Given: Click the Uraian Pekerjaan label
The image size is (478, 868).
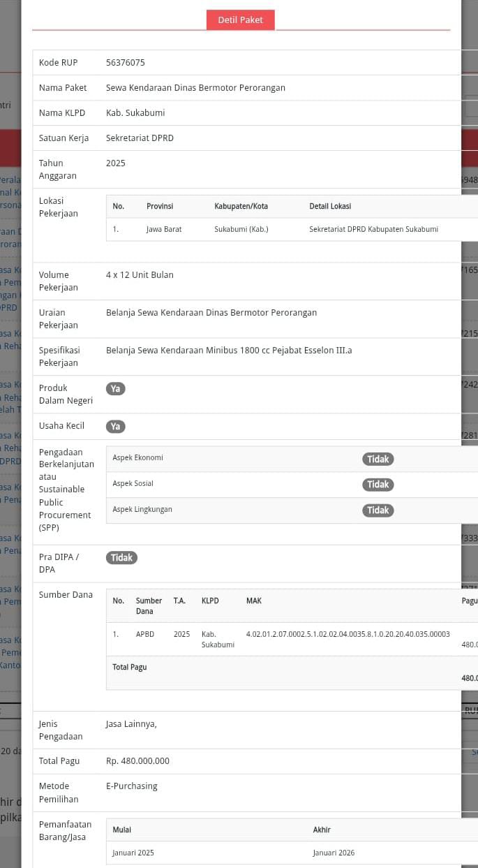Looking at the screenshot, I should coord(59,318).
